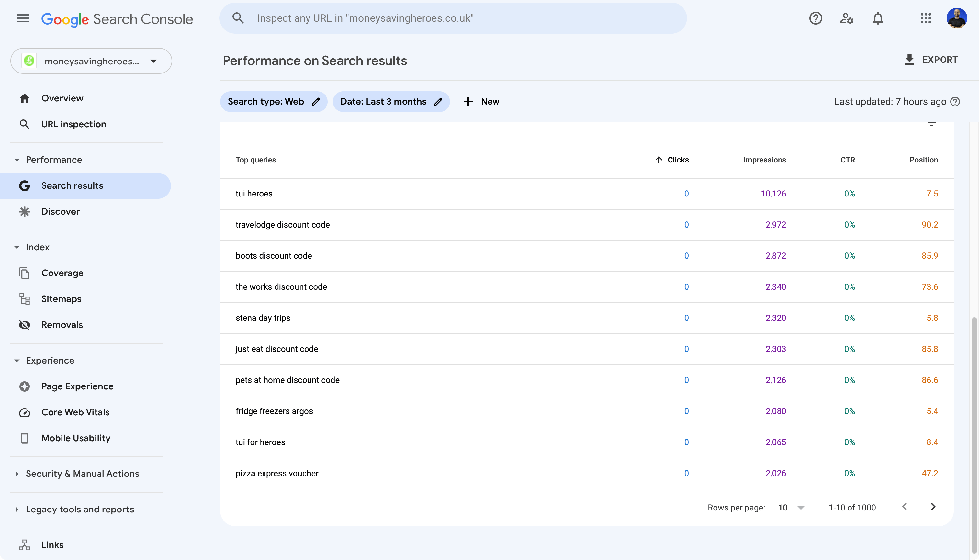The image size is (979, 560).
Task: Click the Help question mark icon
Action: point(815,18)
